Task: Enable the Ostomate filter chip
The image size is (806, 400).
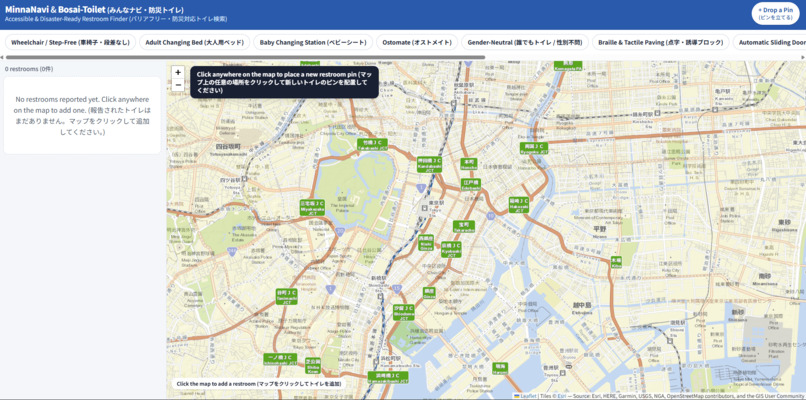Action: click(x=417, y=43)
